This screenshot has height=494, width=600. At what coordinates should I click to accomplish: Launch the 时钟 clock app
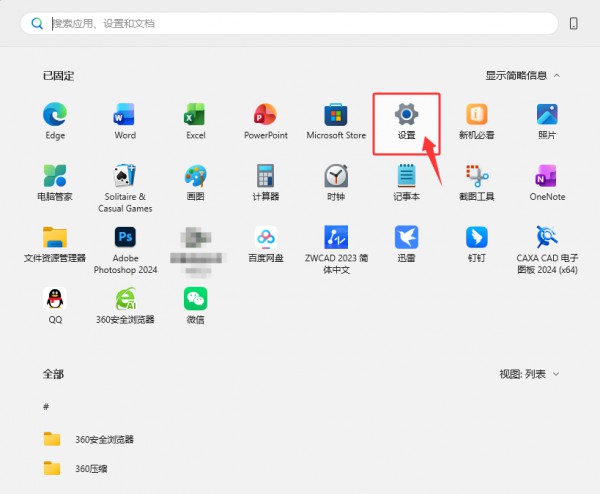tap(336, 183)
